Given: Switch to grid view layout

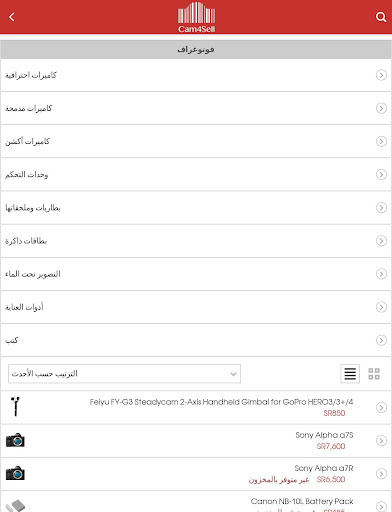Looking at the screenshot, I should tap(374, 374).
